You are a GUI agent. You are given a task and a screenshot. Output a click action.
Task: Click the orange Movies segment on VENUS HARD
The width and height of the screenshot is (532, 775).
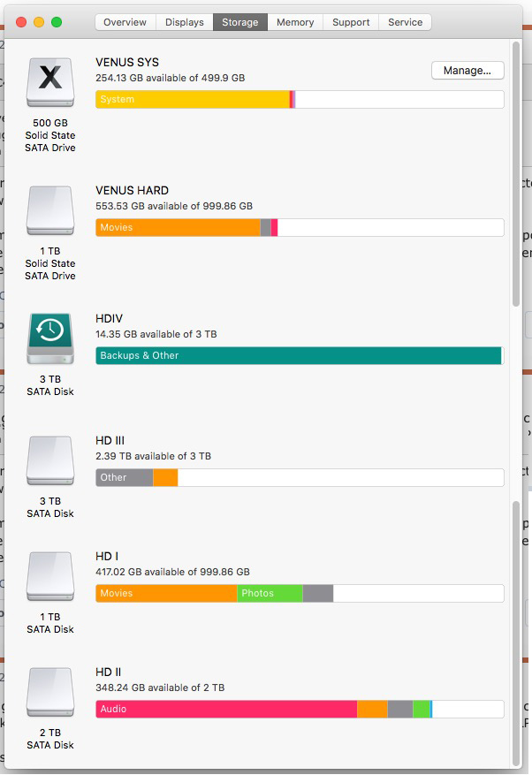coord(178,227)
